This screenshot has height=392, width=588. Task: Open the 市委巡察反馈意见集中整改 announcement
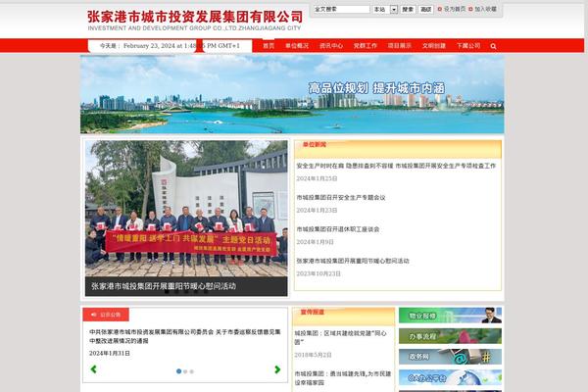(185, 336)
